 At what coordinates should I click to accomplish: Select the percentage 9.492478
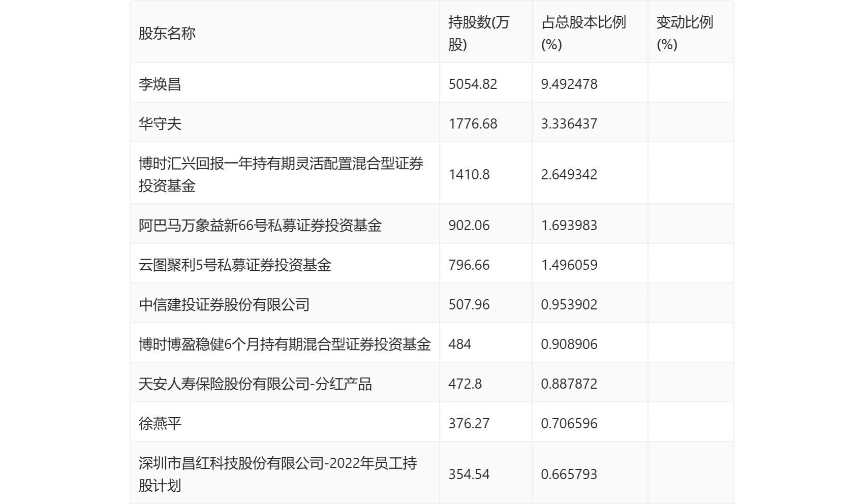(x=569, y=84)
